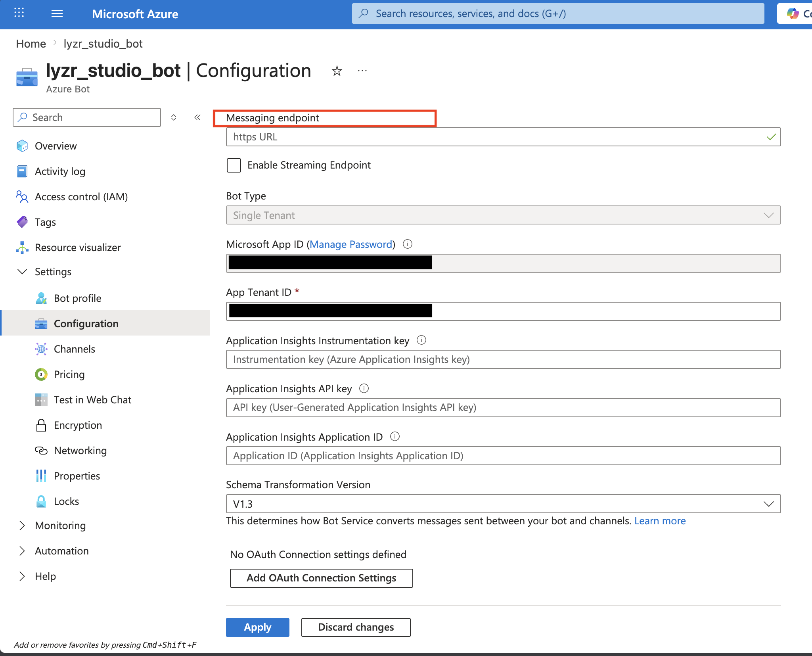Image resolution: width=812 pixels, height=656 pixels.
Task: Enable Streaming Endpoint checkbox
Action: click(x=234, y=165)
